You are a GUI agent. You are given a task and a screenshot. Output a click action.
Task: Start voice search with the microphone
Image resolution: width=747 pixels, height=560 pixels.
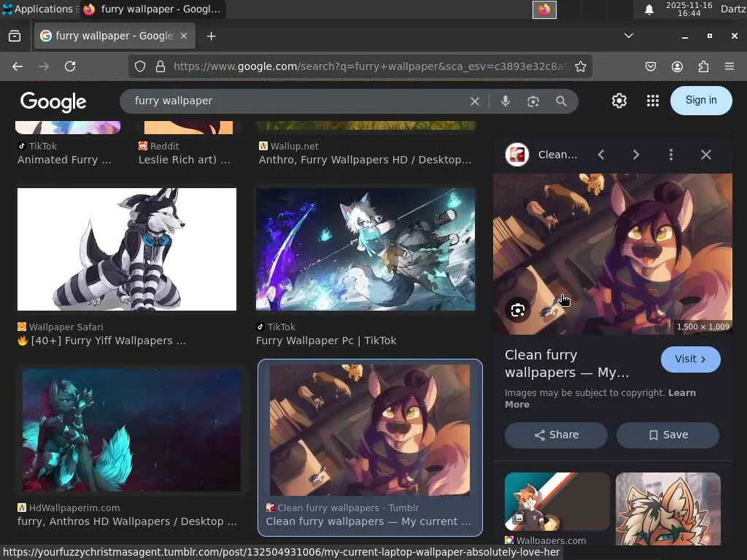click(506, 101)
